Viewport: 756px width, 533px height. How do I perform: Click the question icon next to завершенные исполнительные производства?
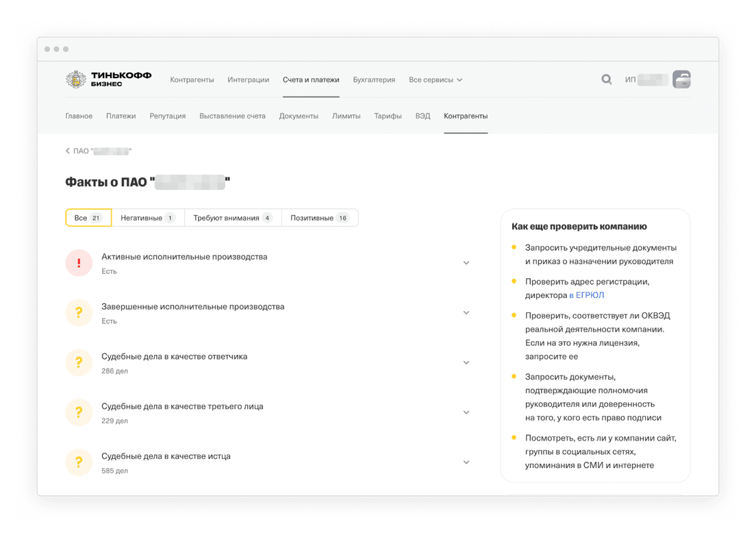click(x=79, y=312)
